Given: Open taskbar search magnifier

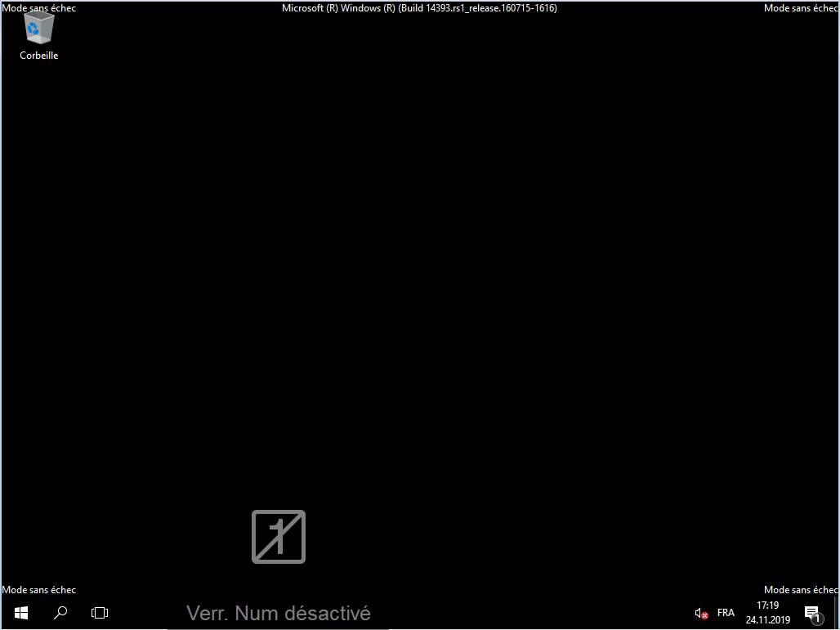Looking at the screenshot, I should 60,612.
